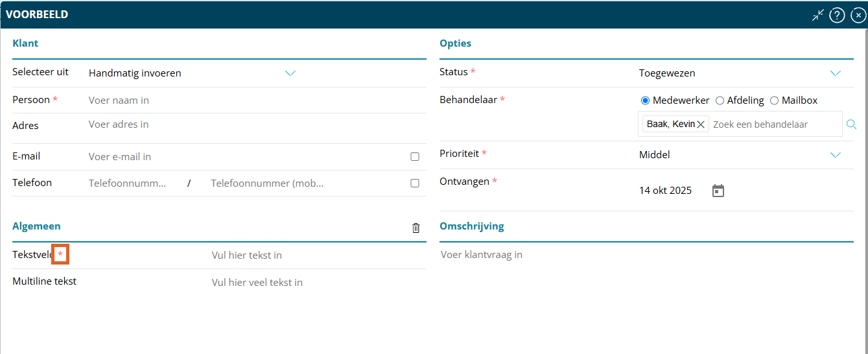The height and width of the screenshot is (354, 868).
Task: Remove Baak, Kevin with the X icon
Action: click(x=701, y=124)
